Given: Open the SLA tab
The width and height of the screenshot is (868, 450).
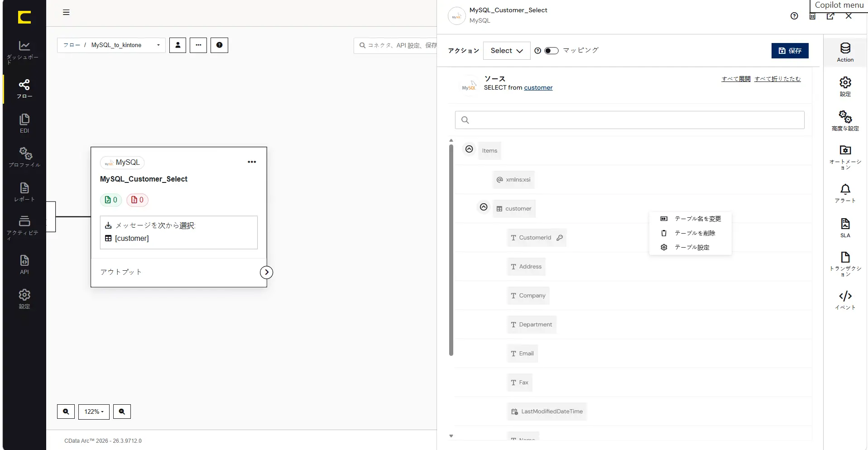Looking at the screenshot, I should (845, 228).
